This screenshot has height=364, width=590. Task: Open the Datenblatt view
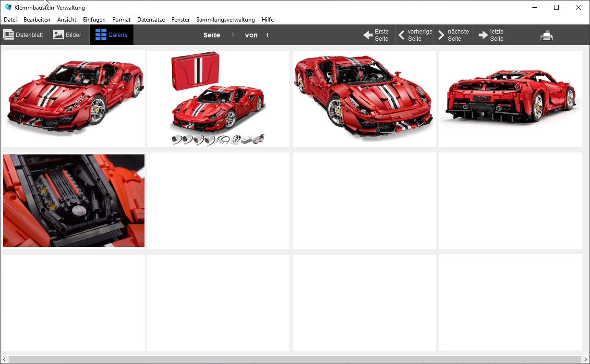point(23,35)
